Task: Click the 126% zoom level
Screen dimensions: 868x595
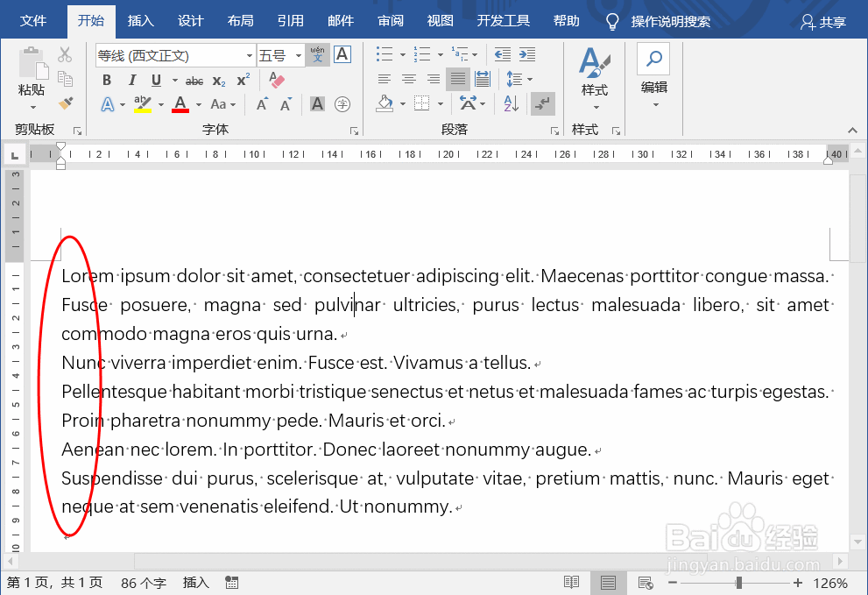Action: point(829,583)
